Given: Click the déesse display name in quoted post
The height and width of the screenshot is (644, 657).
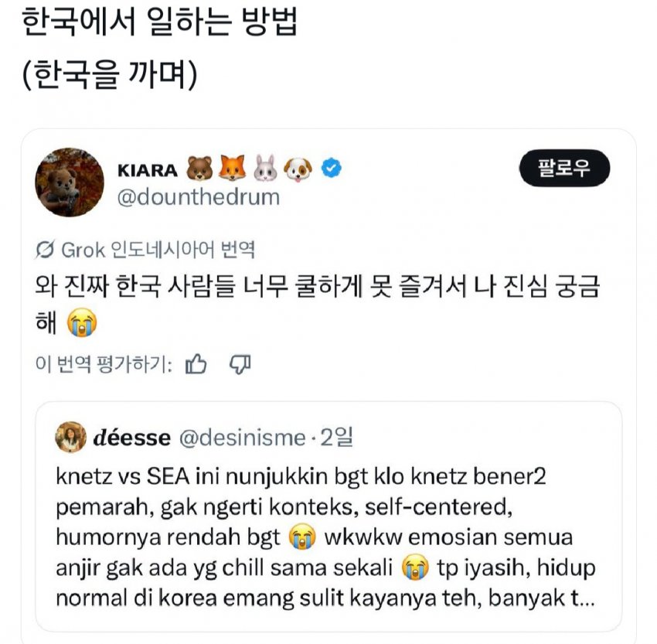Looking at the screenshot, I should tap(131, 438).
